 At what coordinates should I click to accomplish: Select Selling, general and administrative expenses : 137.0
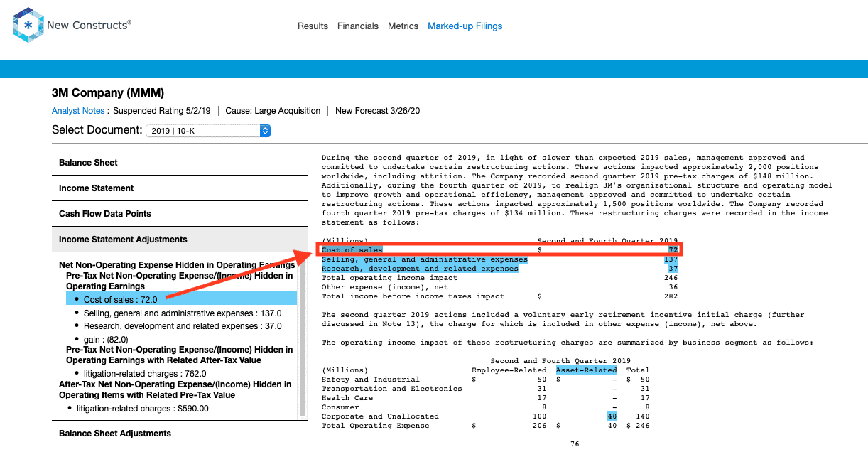(x=183, y=313)
